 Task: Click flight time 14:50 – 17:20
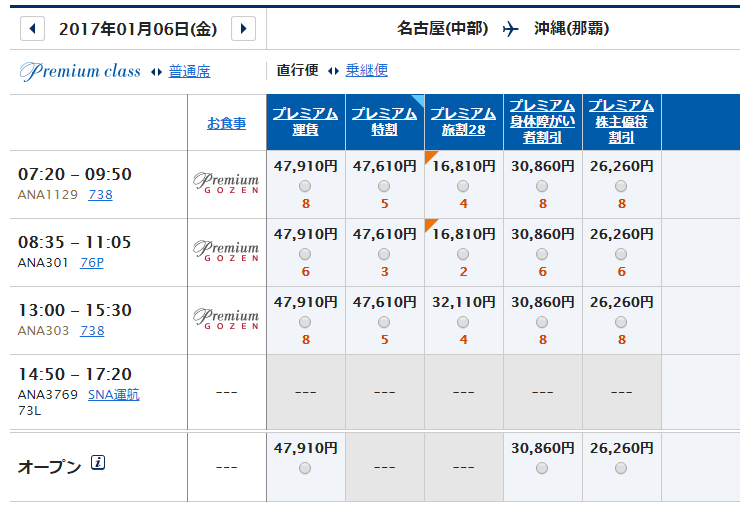pyautogui.click(x=75, y=375)
